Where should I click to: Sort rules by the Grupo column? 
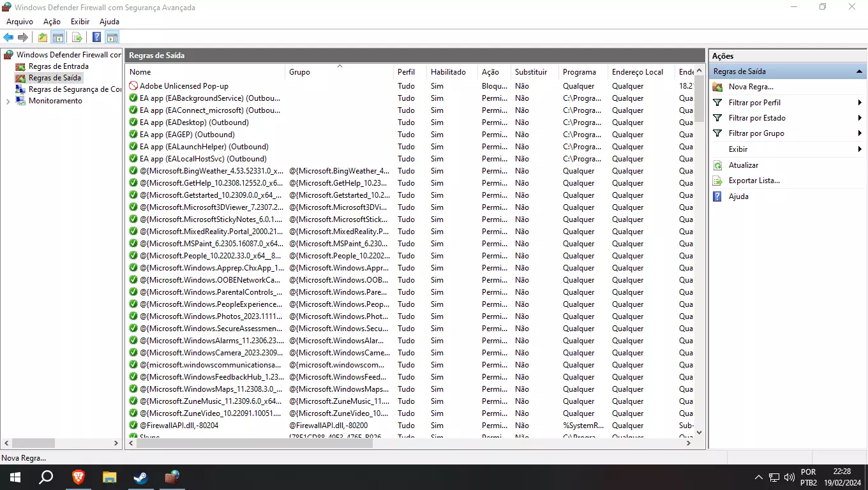[x=339, y=72]
